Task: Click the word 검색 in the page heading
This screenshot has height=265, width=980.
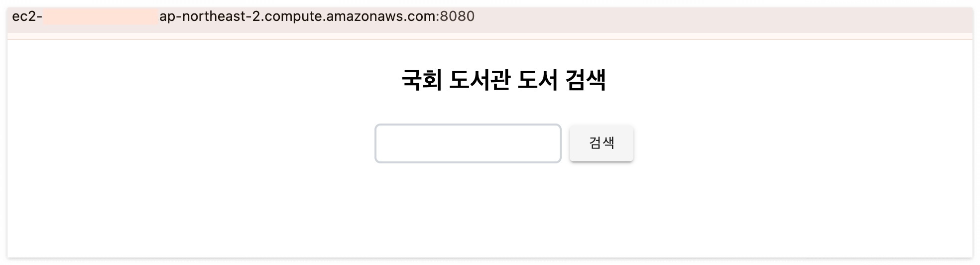Action: (x=586, y=81)
